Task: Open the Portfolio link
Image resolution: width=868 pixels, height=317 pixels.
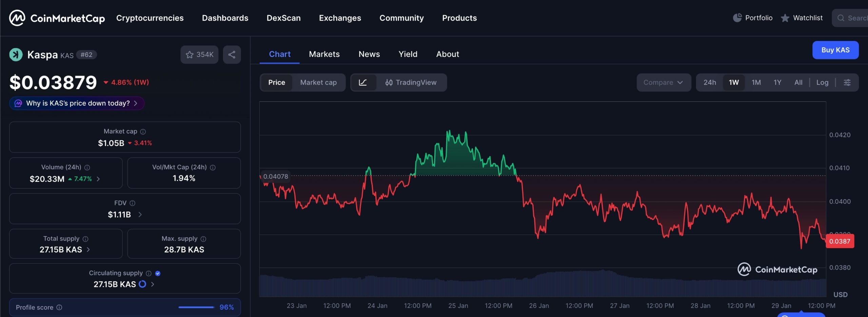Action: (x=759, y=18)
